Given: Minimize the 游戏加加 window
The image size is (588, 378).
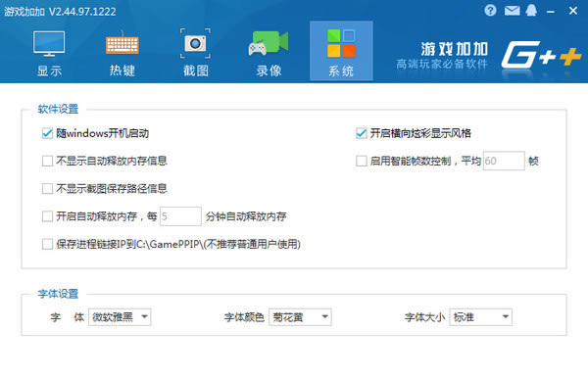Looking at the screenshot, I should (551, 12).
